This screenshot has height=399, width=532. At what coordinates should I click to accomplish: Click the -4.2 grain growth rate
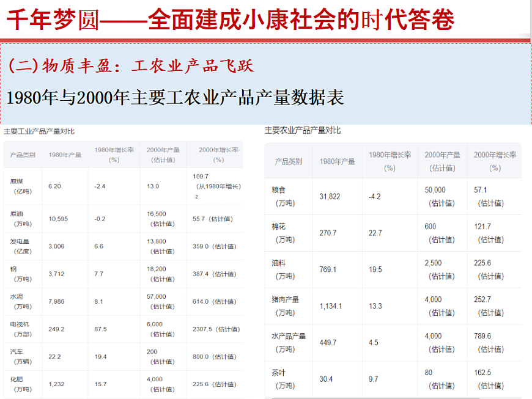point(375,197)
